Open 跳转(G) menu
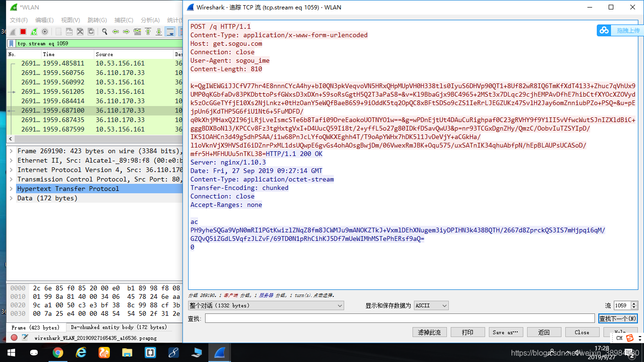Image resolution: width=644 pixels, height=362 pixels. (x=97, y=20)
